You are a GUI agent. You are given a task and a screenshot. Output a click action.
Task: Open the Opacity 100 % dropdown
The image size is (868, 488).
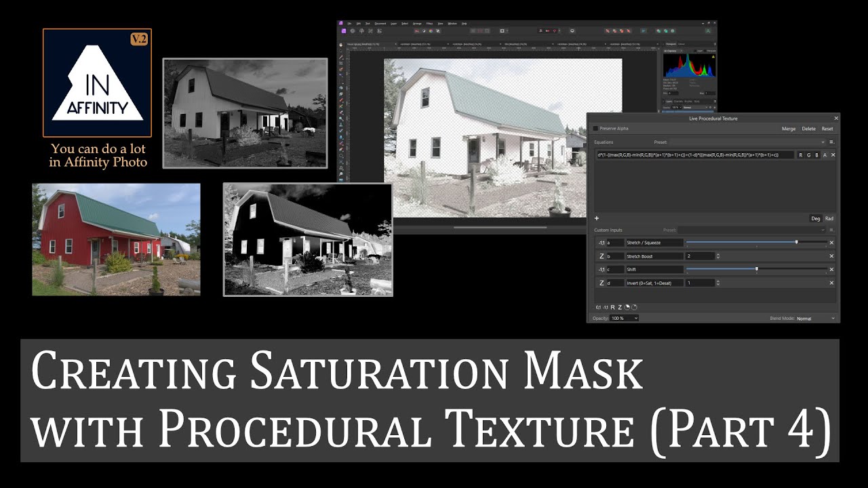point(624,319)
